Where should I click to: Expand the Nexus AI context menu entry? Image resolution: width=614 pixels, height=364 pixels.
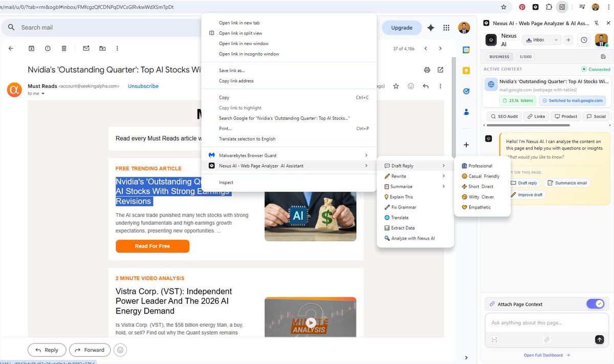tap(289, 166)
